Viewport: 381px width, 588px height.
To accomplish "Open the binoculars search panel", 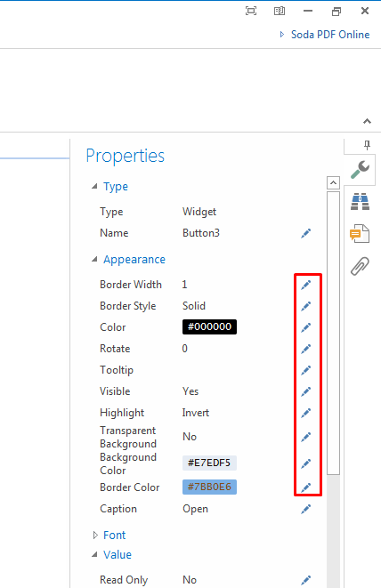I will tap(360, 201).
